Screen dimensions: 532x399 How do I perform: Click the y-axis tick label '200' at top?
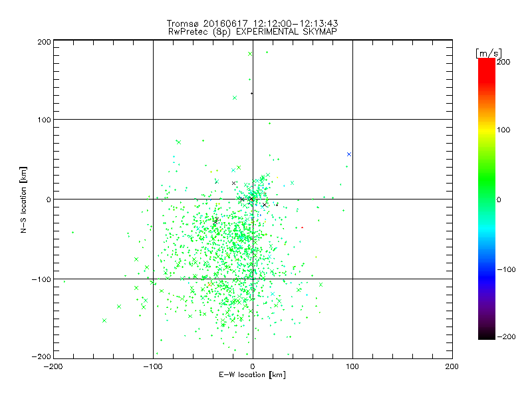coord(44,42)
